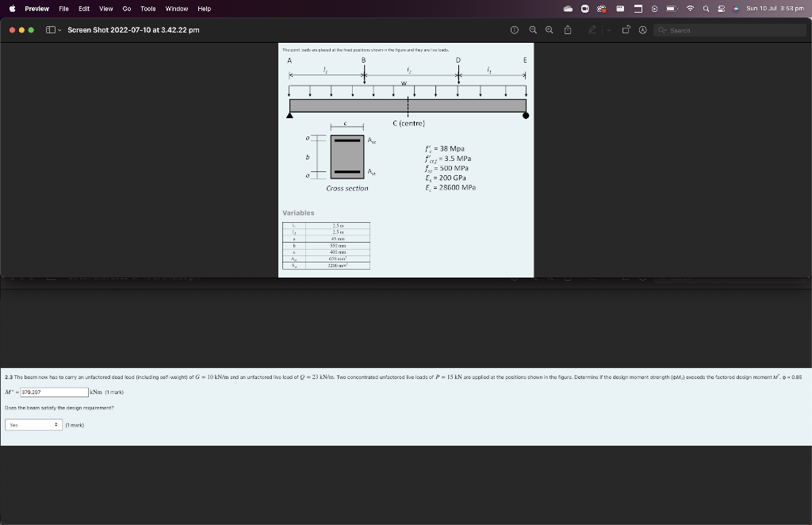Zoom in using the magnifier plus icon
Screen dimensions: 812x525
(x=549, y=29)
